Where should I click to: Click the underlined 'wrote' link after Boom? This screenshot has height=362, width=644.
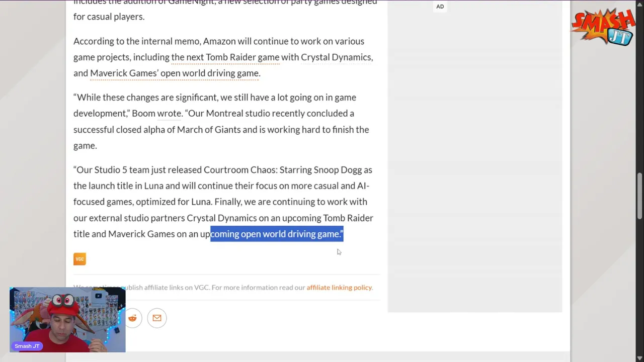(169, 114)
